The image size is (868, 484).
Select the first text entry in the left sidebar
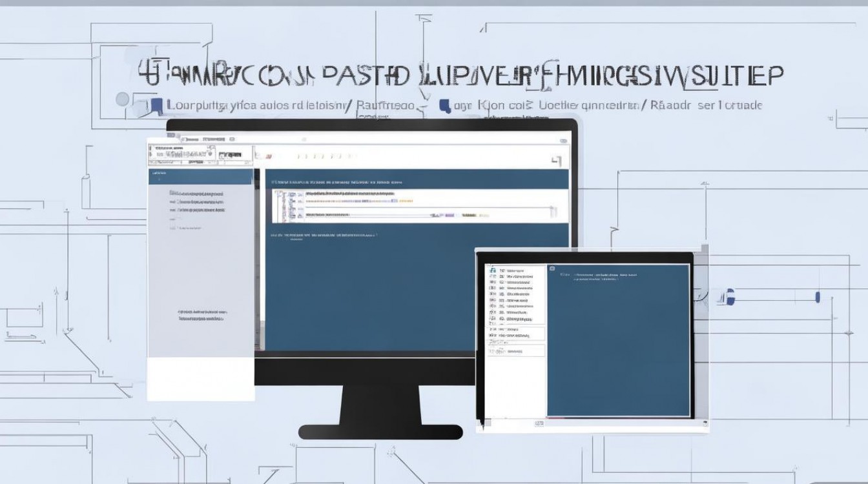pos(197,193)
